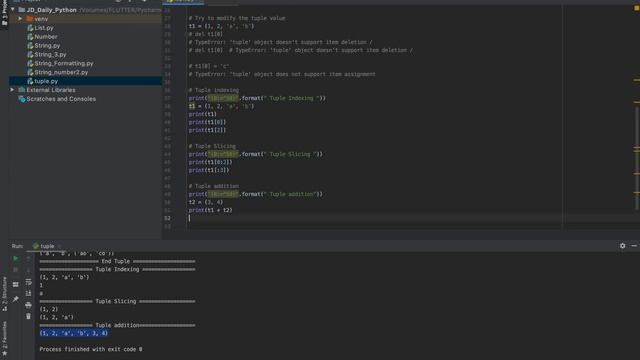Viewport: 640px width, 360px height.
Task: Click the External Libraries icon
Action: pyautogui.click(x=22, y=90)
